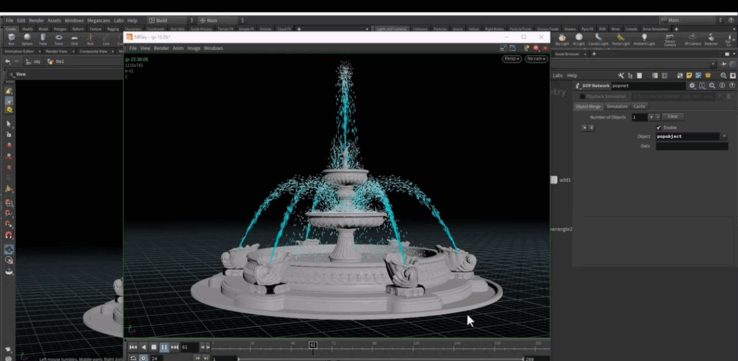The image size is (738, 361).
Task: Open the No cam dropdown in MPlay
Action: (536, 59)
